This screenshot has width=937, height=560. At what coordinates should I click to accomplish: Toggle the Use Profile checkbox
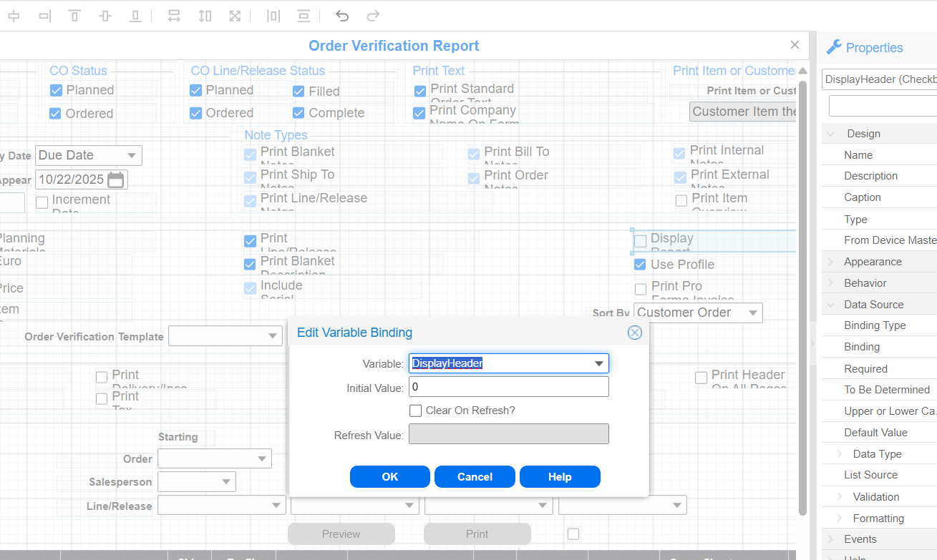640,265
